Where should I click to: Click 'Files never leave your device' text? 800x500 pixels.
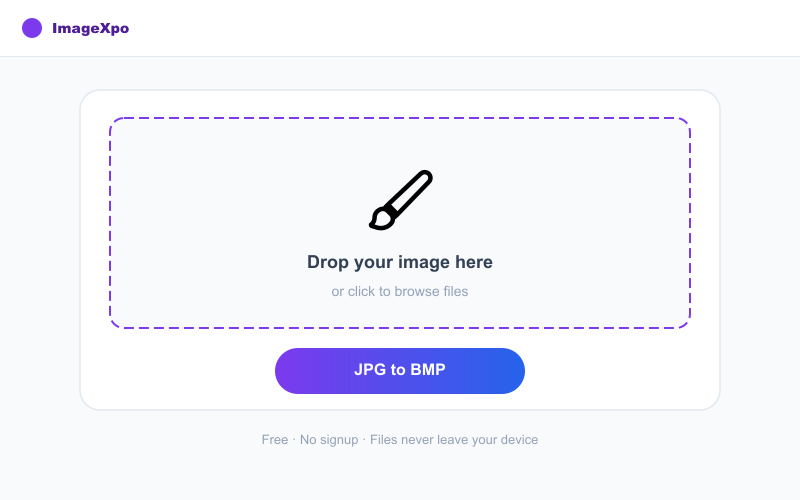pyautogui.click(x=454, y=440)
